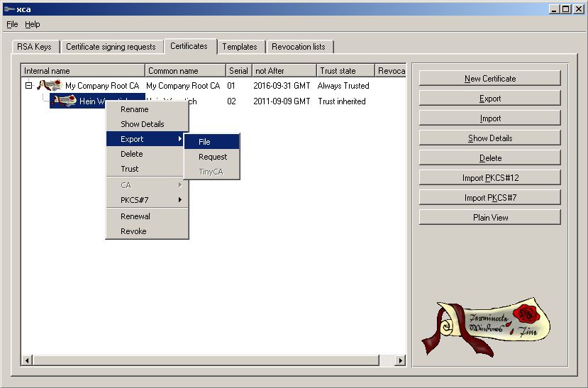Click the My Company Root CA certificate icon
588x388 pixels.
(50, 86)
